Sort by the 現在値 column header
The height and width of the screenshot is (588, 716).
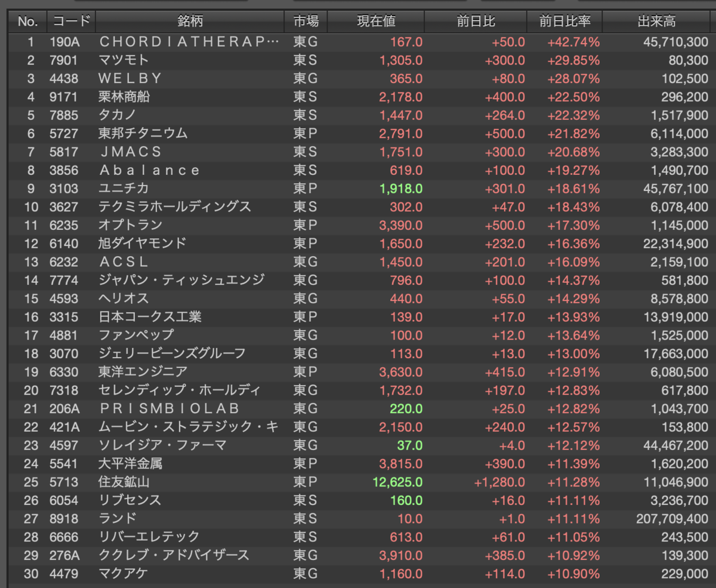(376, 21)
